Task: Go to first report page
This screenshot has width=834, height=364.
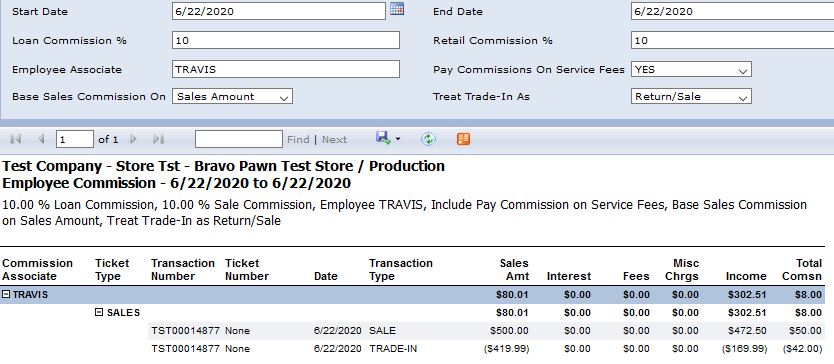Action: point(16,139)
